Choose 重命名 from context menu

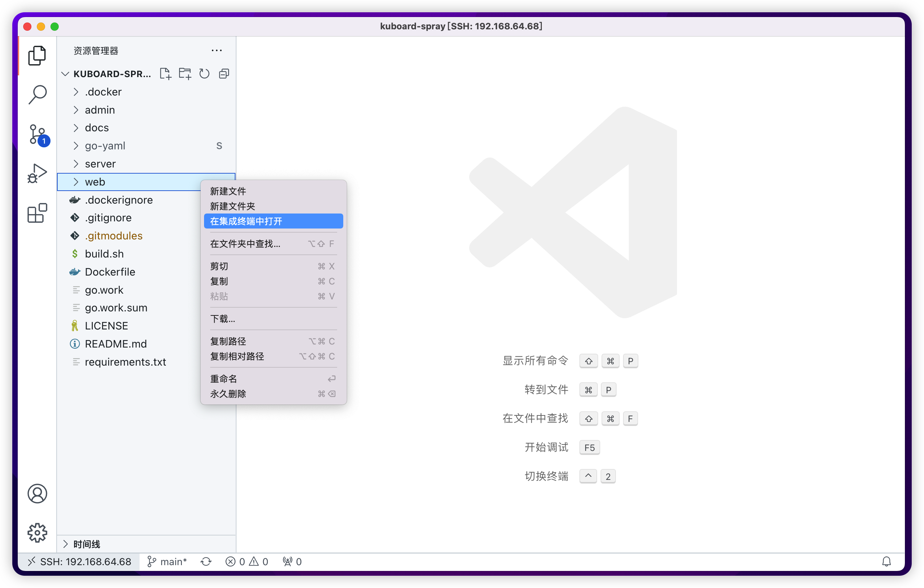273,379
